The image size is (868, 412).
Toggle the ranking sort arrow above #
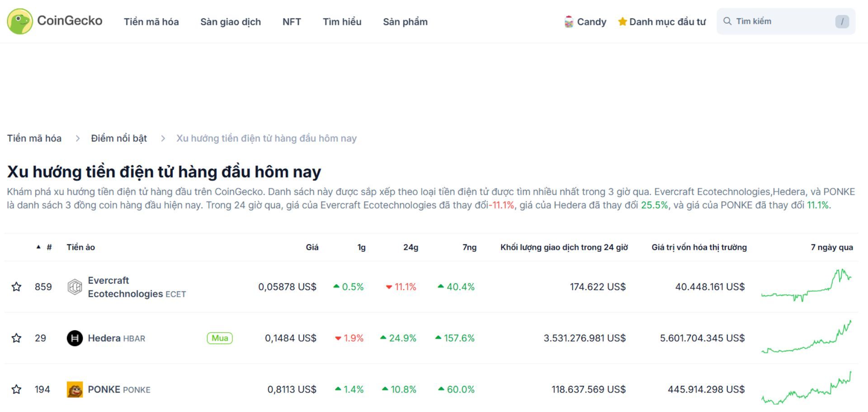(x=38, y=247)
